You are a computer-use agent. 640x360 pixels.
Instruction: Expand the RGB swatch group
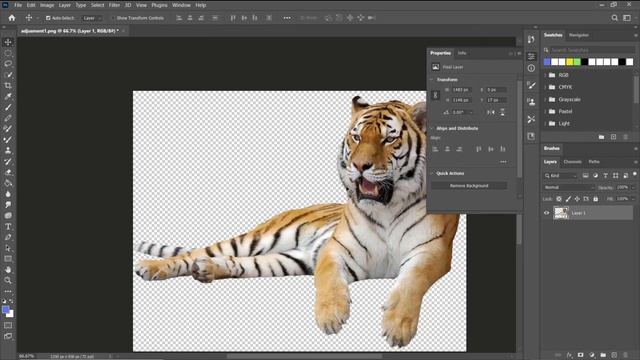click(545, 75)
